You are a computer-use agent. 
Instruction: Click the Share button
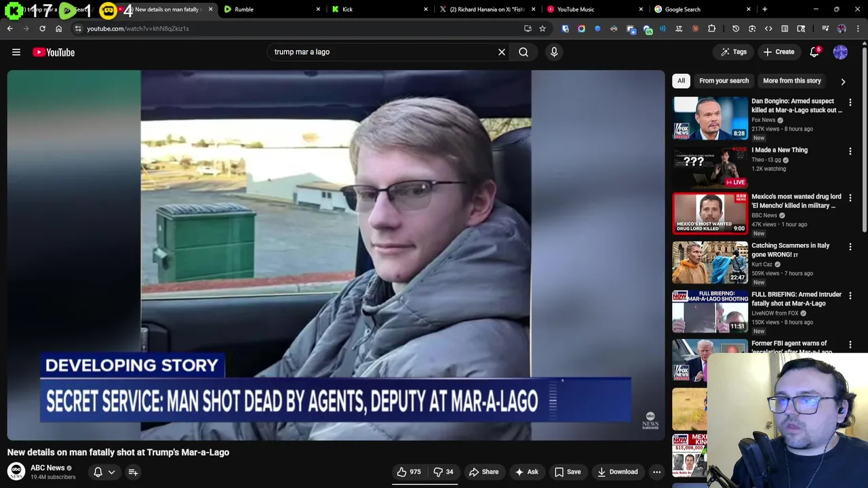484,472
